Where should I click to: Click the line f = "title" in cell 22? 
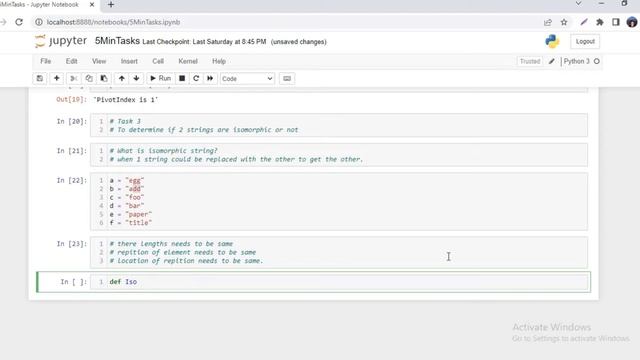[131, 222]
